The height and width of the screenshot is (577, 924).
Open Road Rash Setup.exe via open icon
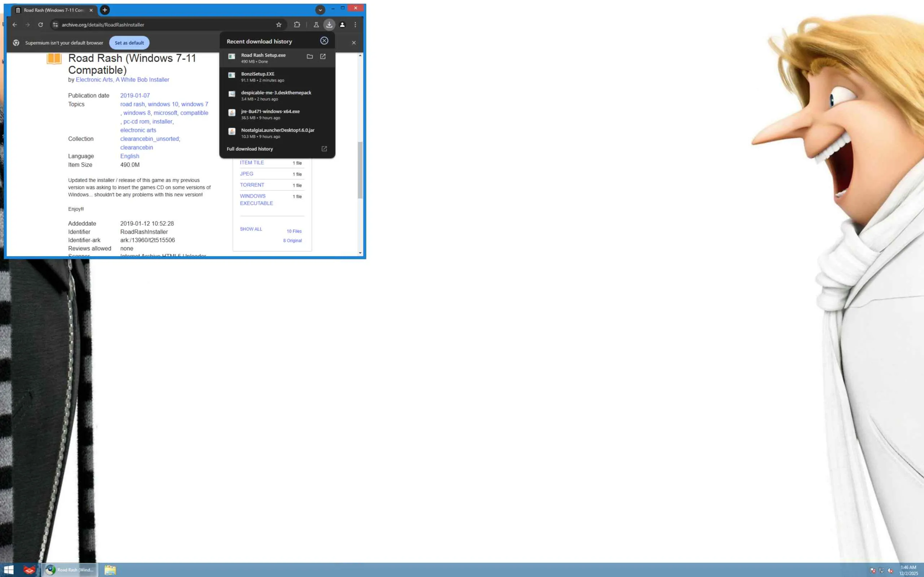pyautogui.click(x=323, y=57)
